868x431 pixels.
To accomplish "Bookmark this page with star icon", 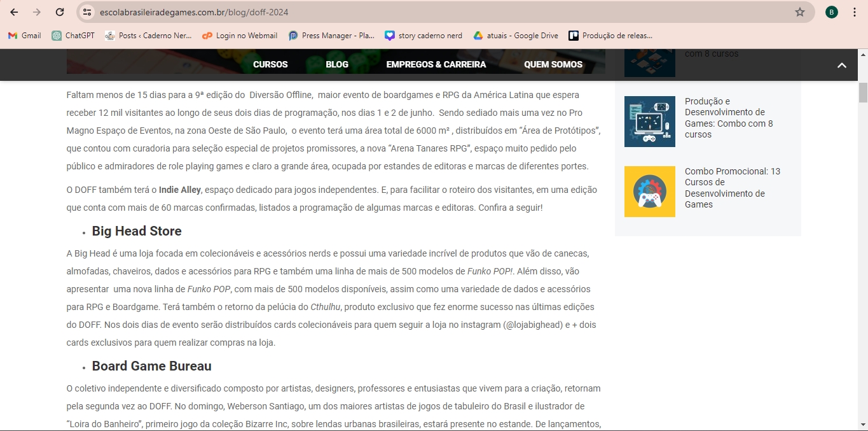I will (x=800, y=12).
